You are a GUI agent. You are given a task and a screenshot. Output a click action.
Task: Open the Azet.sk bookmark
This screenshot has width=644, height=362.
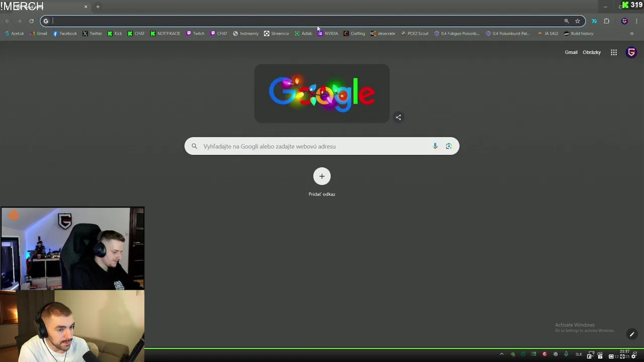pyautogui.click(x=15, y=34)
